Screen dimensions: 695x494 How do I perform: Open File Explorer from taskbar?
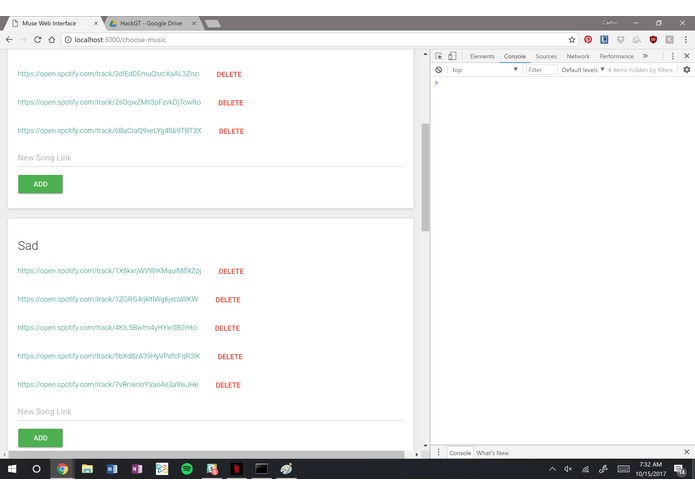tap(87, 469)
